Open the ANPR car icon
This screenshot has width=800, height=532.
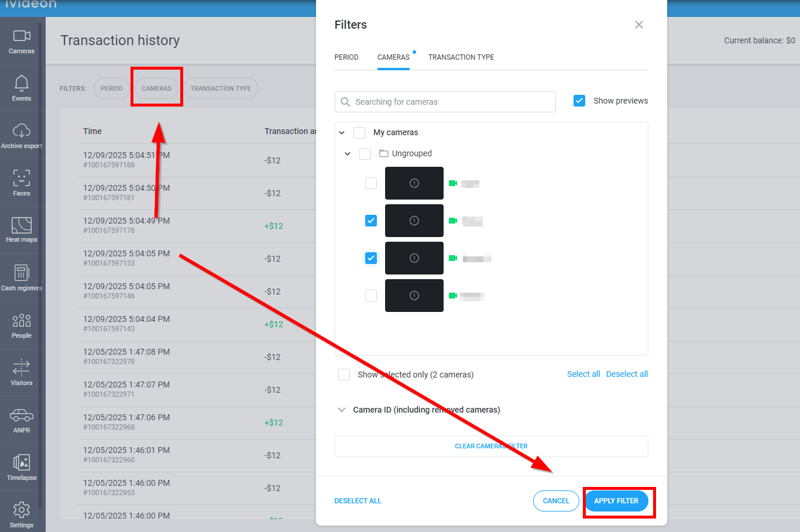pos(22,420)
